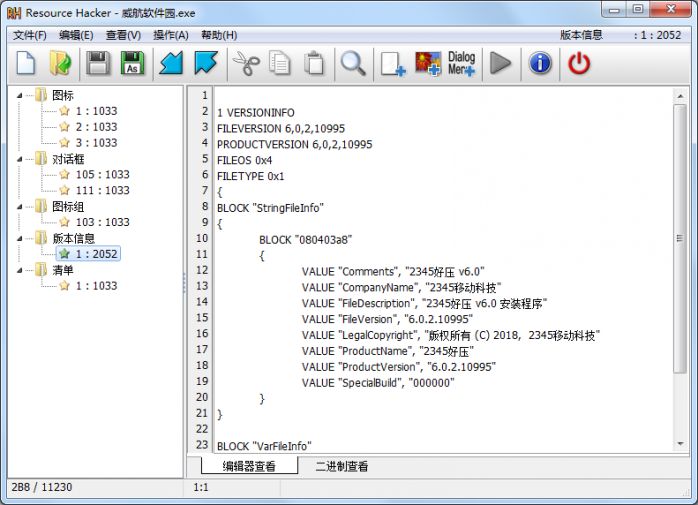Click the Compile play arrow icon
The width and height of the screenshot is (698, 505).
click(x=500, y=63)
